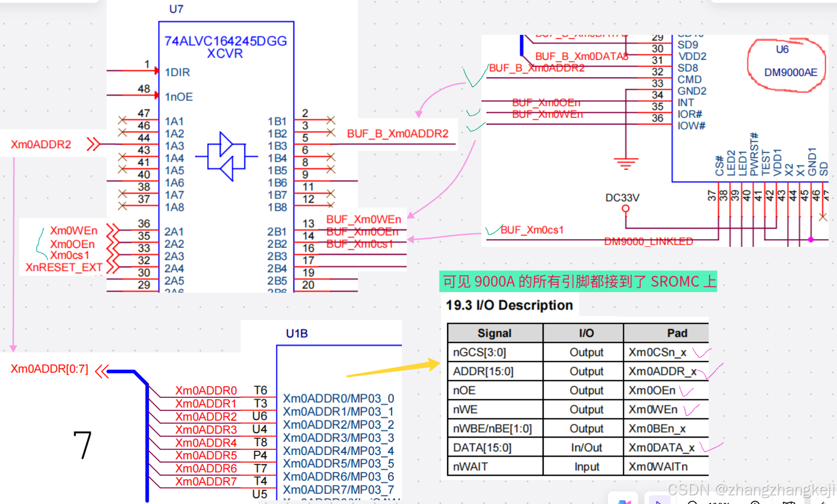Click the ground symbol below pin 34 wire
Image resolution: width=837 pixels, height=504 pixels.
625,163
